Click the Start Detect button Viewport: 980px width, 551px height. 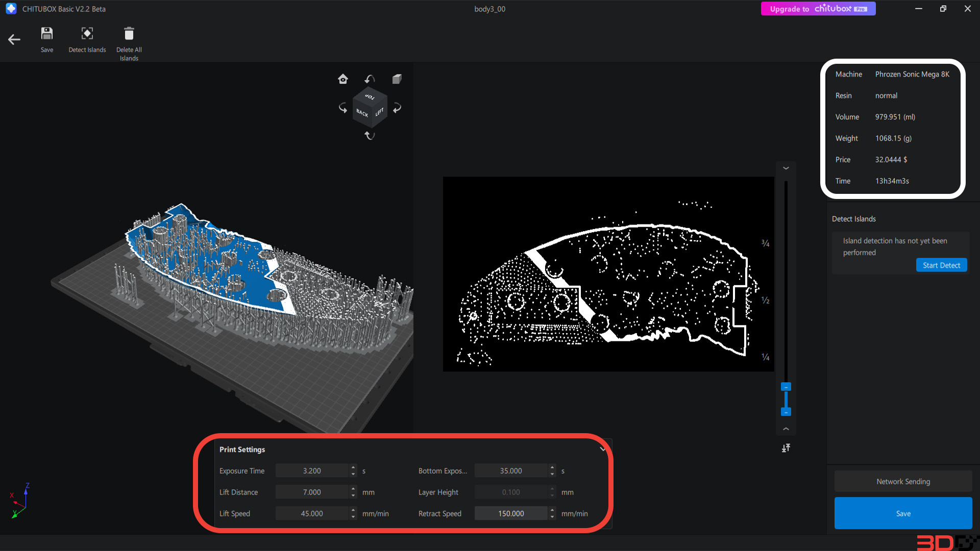[941, 265]
